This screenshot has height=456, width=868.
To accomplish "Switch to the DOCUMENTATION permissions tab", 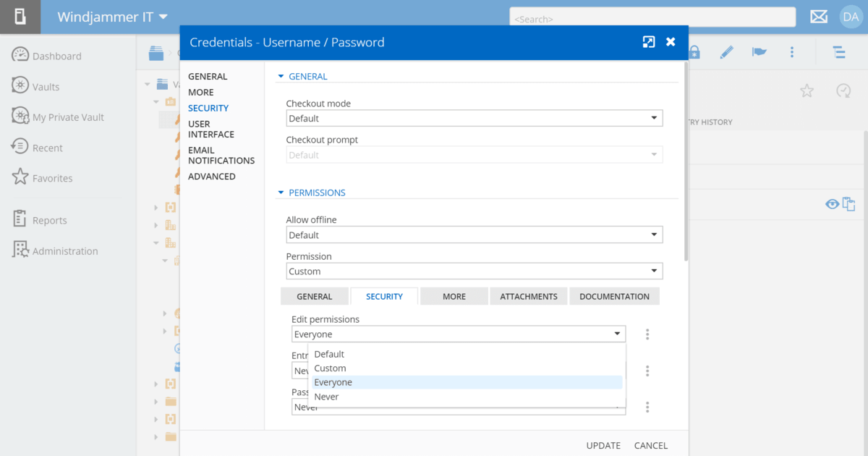I will [x=614, y=296].
